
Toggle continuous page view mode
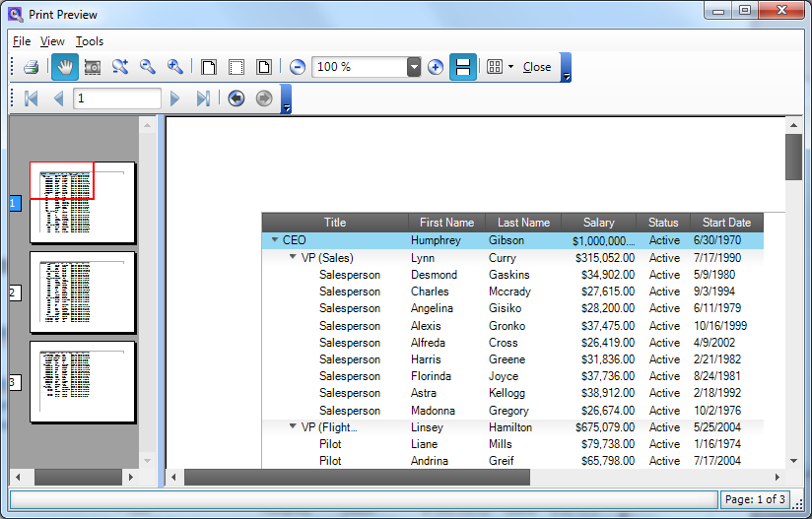tap(463, 67)
